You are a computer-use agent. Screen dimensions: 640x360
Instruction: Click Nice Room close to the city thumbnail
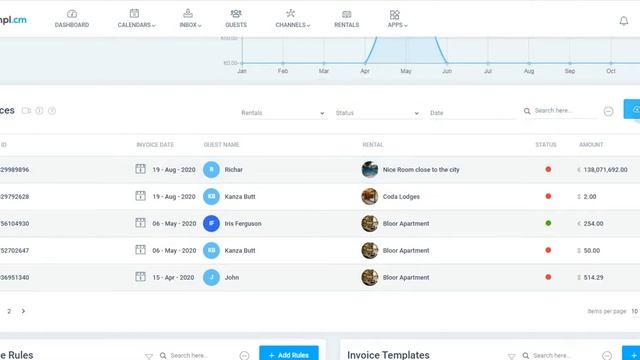coord(370,169)
